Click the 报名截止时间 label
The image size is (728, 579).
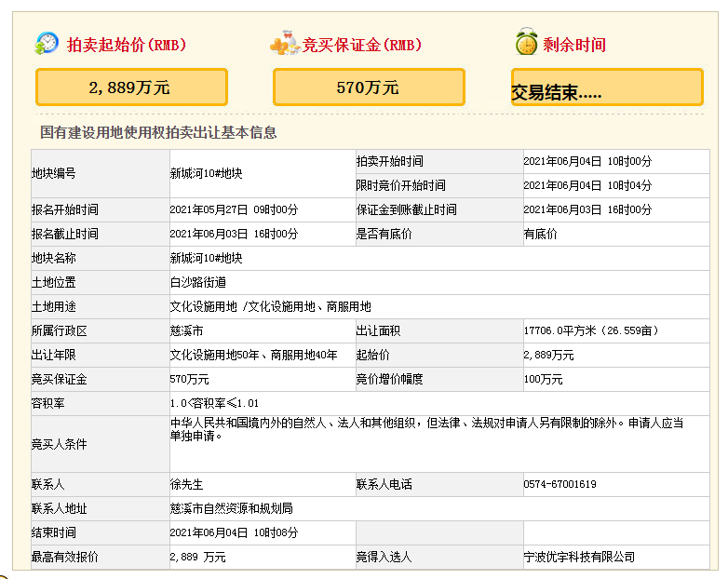(65, 234)
